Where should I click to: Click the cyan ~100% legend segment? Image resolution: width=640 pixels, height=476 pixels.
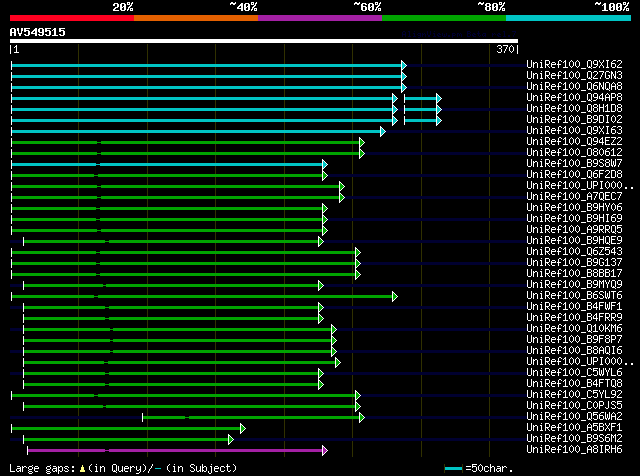(x=569, y=18)
